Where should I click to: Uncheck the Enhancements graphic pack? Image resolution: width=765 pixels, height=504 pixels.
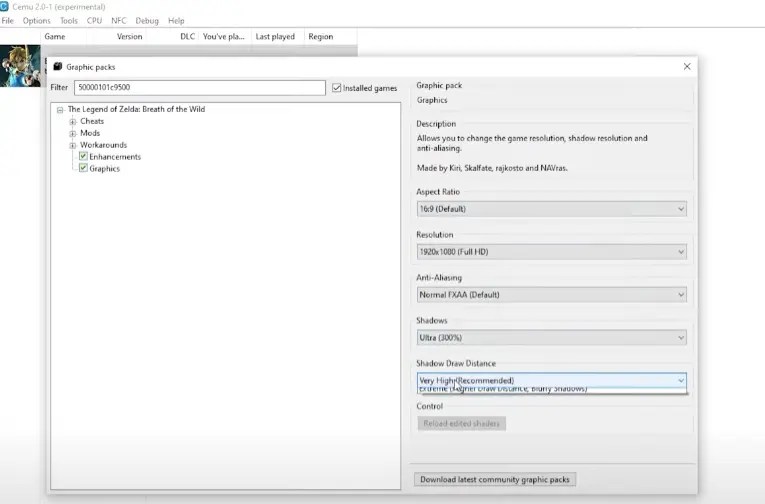(83, 156)
